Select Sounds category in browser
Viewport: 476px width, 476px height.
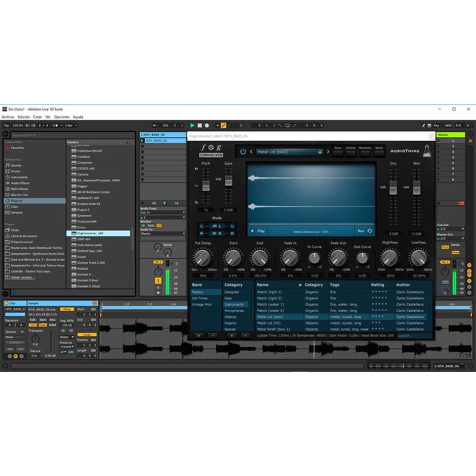(16, 165)
